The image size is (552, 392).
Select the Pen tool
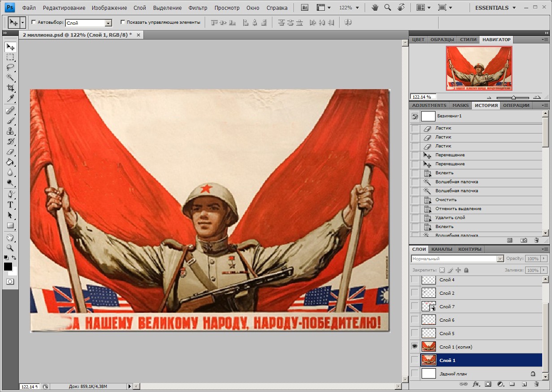[10, 194]
